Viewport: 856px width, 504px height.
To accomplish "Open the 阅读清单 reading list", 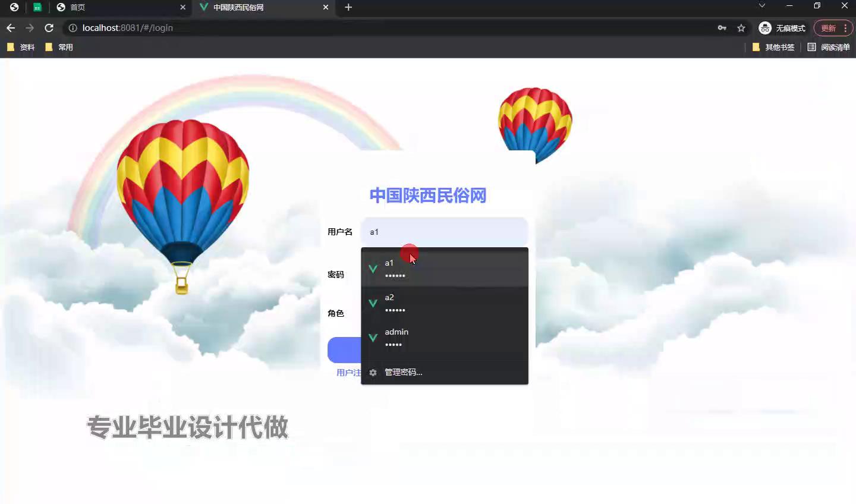I will 829,47.
